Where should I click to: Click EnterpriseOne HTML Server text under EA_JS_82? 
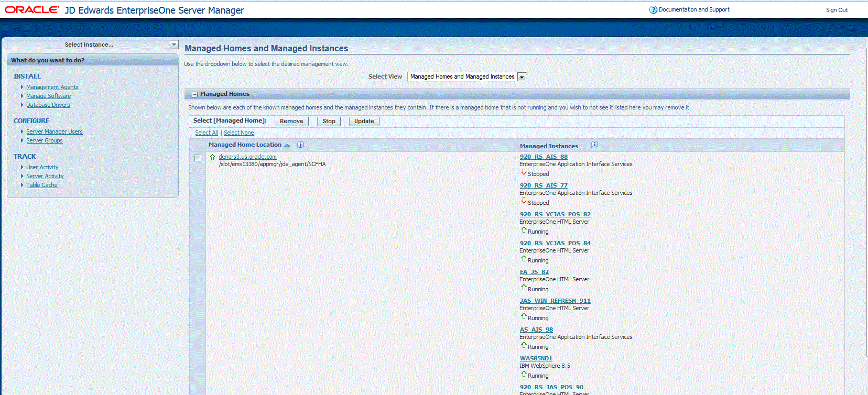[x=554, y=280]
